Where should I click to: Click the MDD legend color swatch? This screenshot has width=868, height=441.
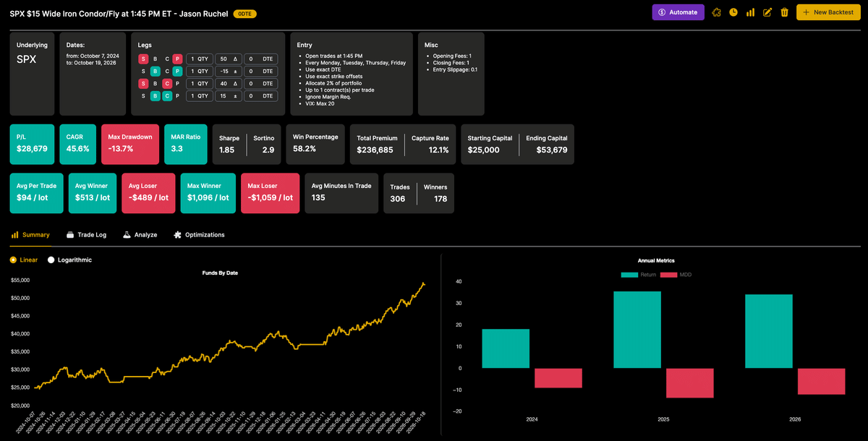pyautogui.click(x=668, y=275)
